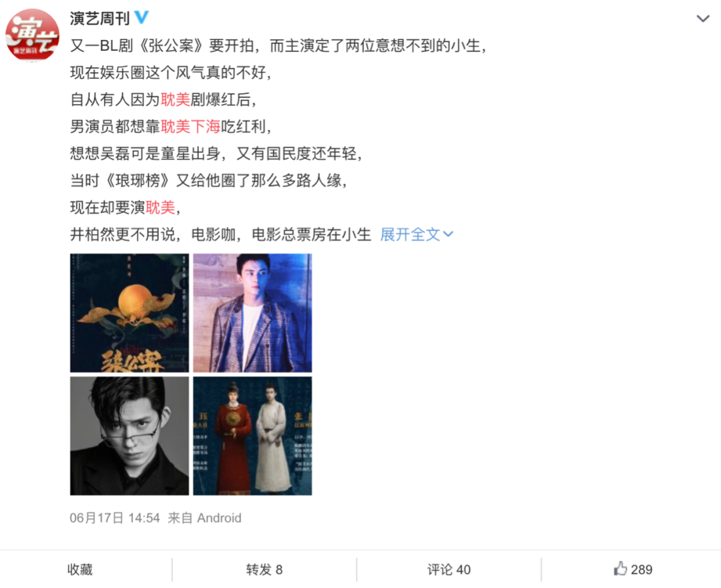Click the 289 likes count
The image size is (721, 588).
(x=642, y=569)
